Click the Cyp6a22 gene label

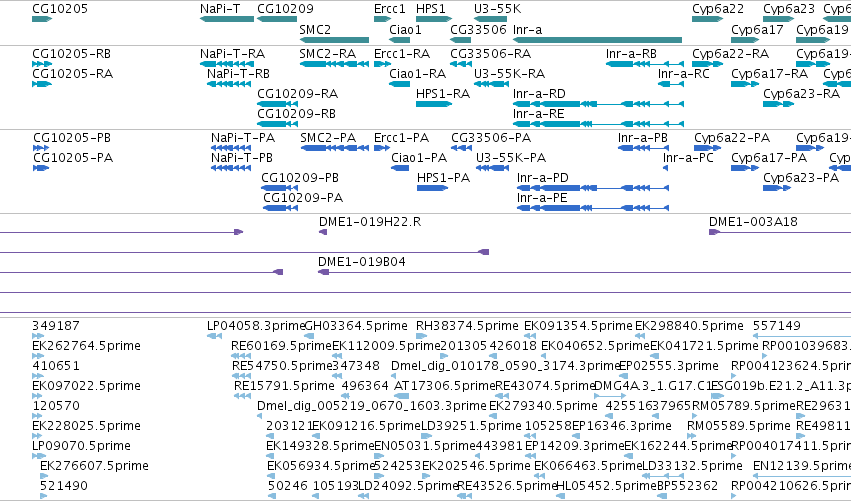tap(718, 9)
